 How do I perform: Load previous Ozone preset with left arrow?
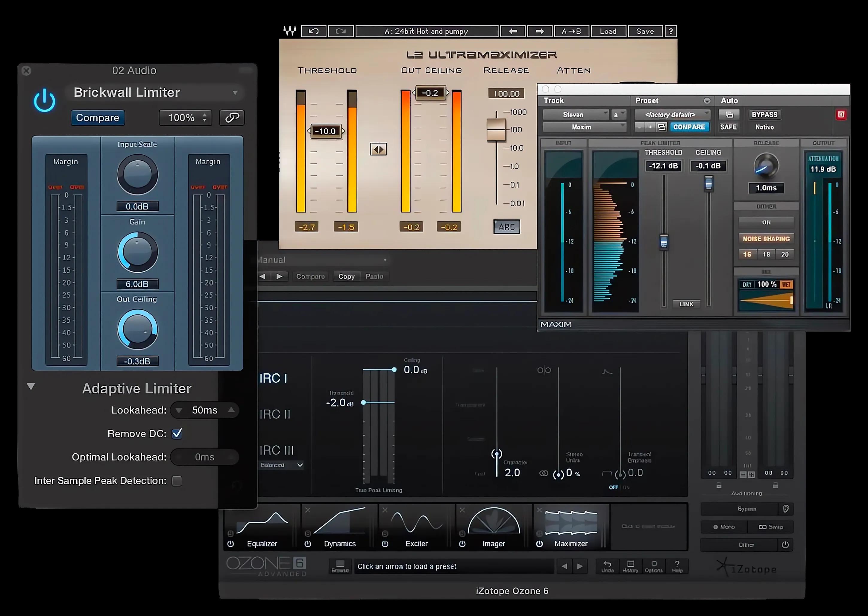(564, 566)
